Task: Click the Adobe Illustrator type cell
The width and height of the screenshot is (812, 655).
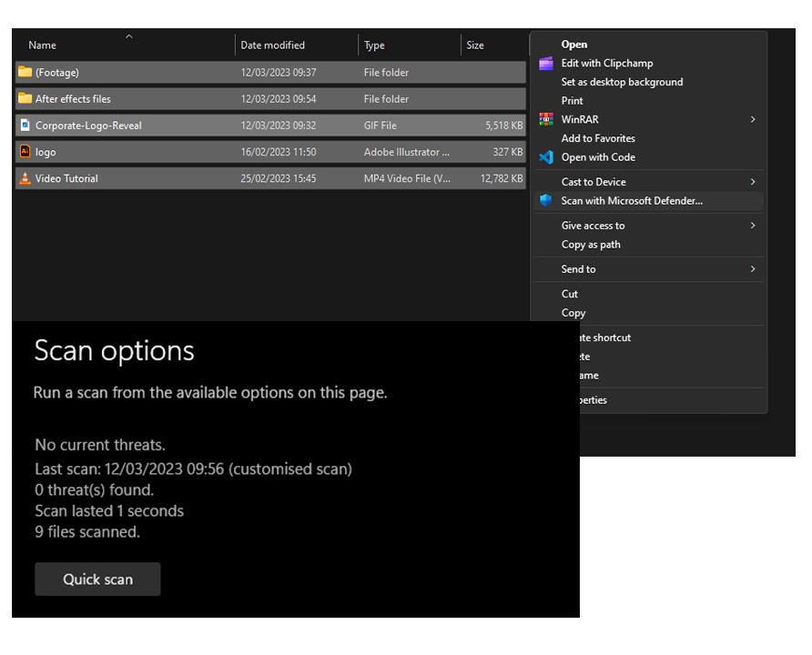Action: 407,152
